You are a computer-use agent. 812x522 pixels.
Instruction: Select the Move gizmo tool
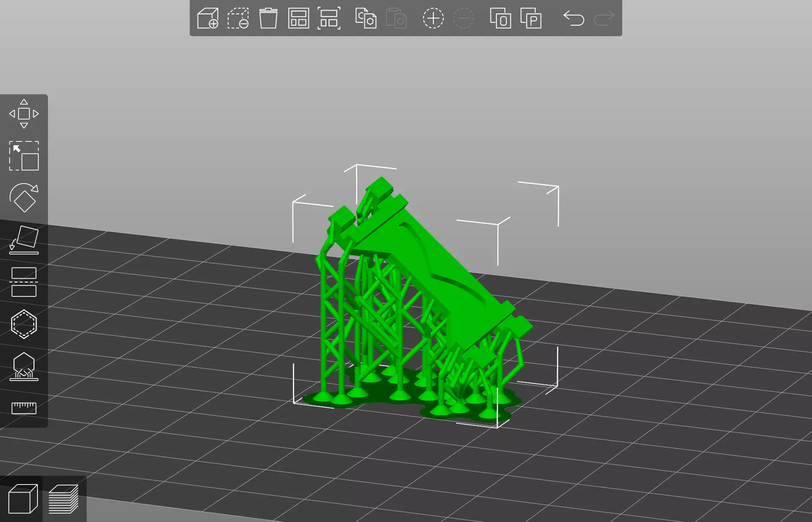pos(24,114)
